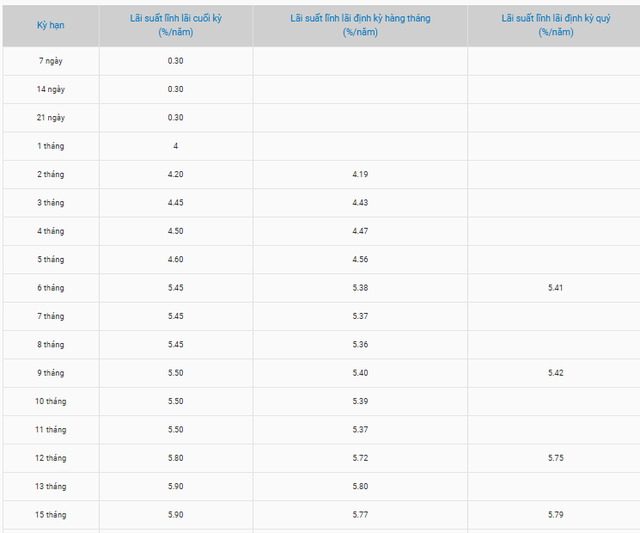Select the "21 ngày" term row

pyautogui.click(x=49, y=117)
